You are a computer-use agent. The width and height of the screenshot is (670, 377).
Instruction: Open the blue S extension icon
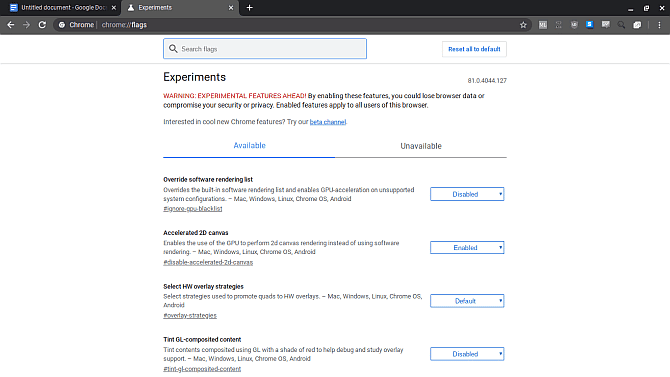tap(590, 24)
